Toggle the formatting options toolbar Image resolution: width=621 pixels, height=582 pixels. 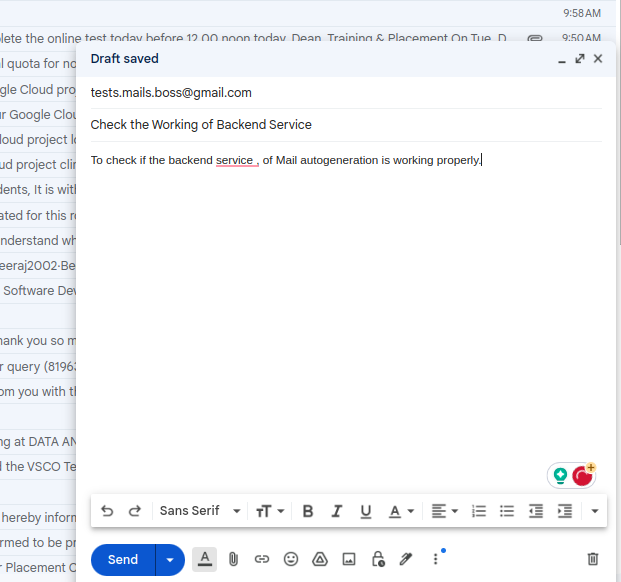[204, 559]
